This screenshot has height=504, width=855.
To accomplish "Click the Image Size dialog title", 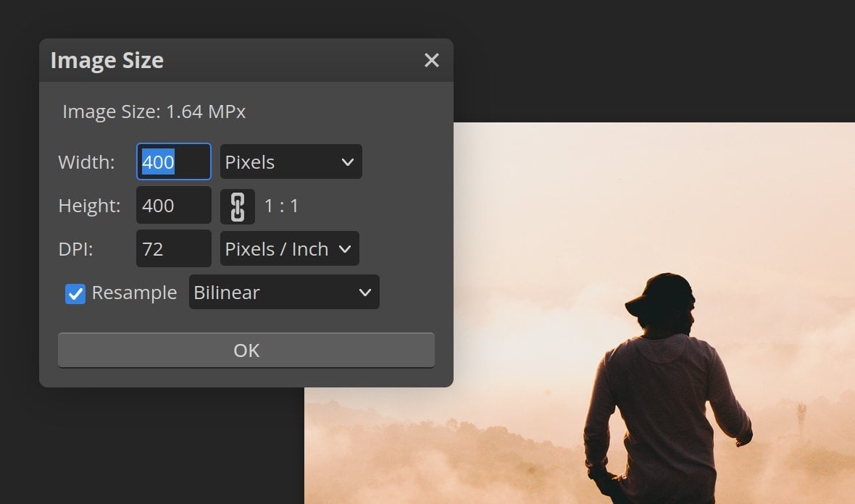I will (x=107, y=60).
